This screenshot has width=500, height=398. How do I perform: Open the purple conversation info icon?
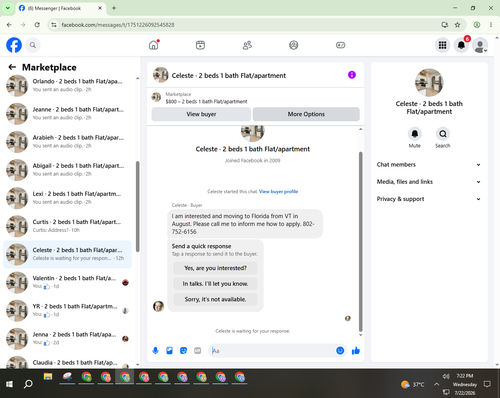[352, 75]
